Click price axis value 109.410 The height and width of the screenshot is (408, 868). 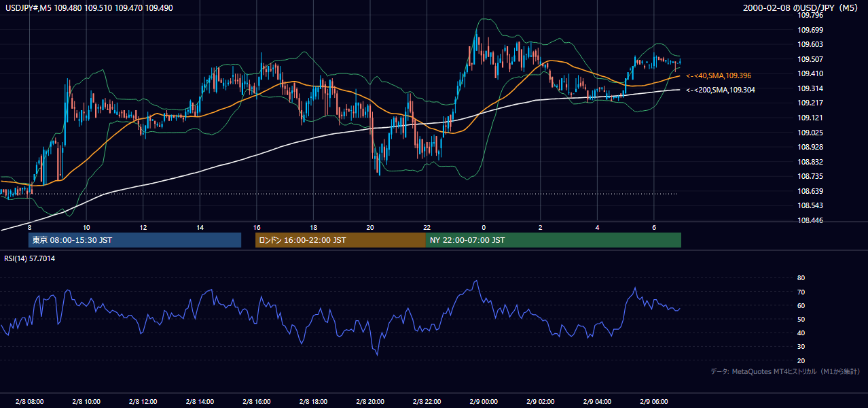[810, 73]
